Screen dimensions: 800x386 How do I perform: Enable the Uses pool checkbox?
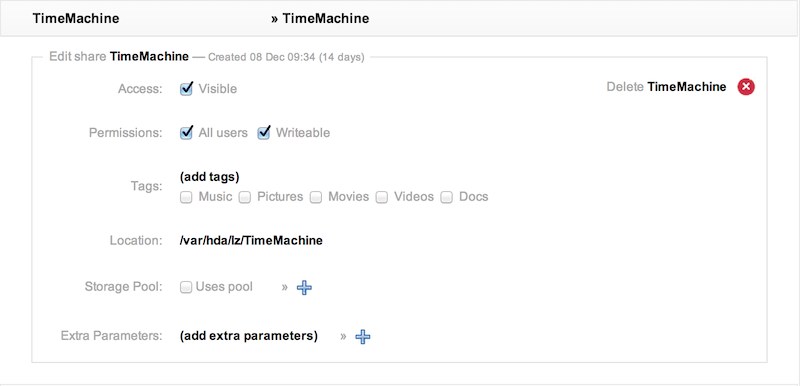click(186, 287)
